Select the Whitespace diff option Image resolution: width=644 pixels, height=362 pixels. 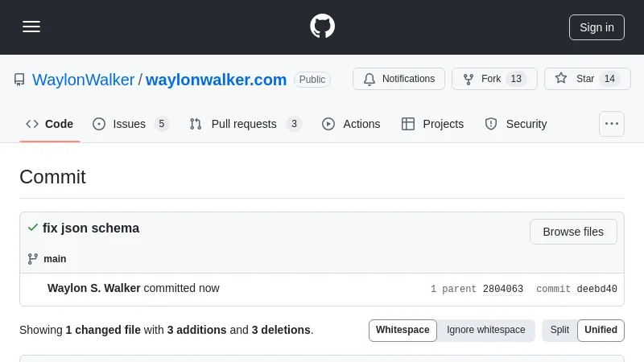[402, 330]
